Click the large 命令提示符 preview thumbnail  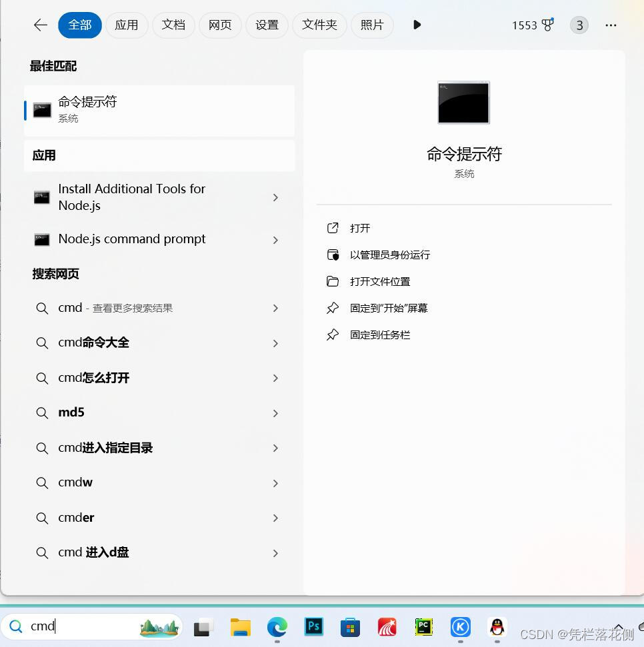coord(463,103)
